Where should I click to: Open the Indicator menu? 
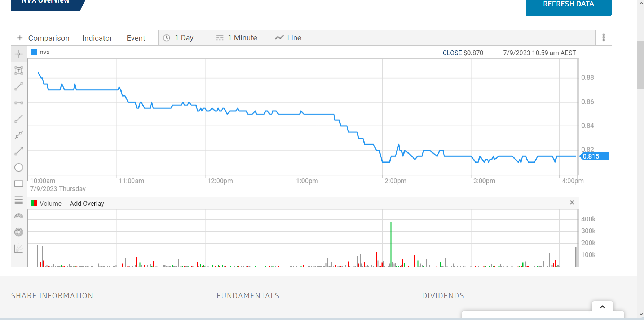pos(97,38)
